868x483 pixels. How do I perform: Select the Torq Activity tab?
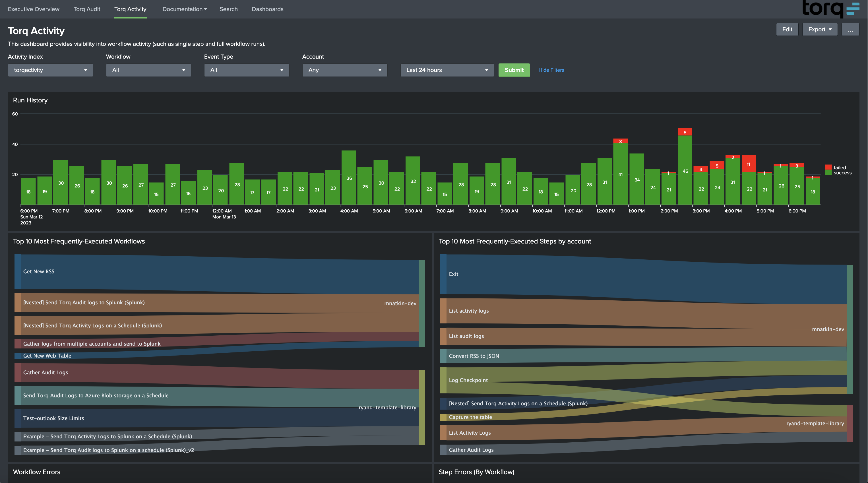tap(130, 9)
